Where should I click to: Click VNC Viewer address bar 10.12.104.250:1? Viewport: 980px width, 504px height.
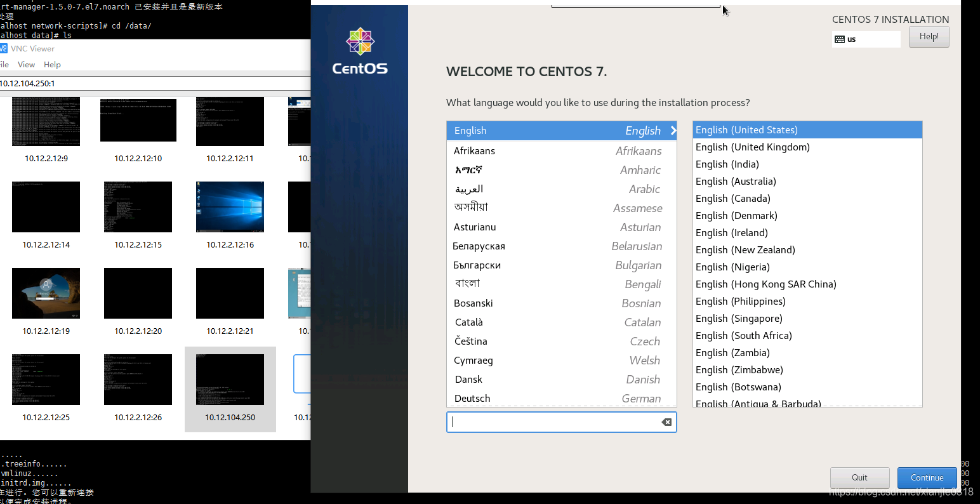pos(155,83)
